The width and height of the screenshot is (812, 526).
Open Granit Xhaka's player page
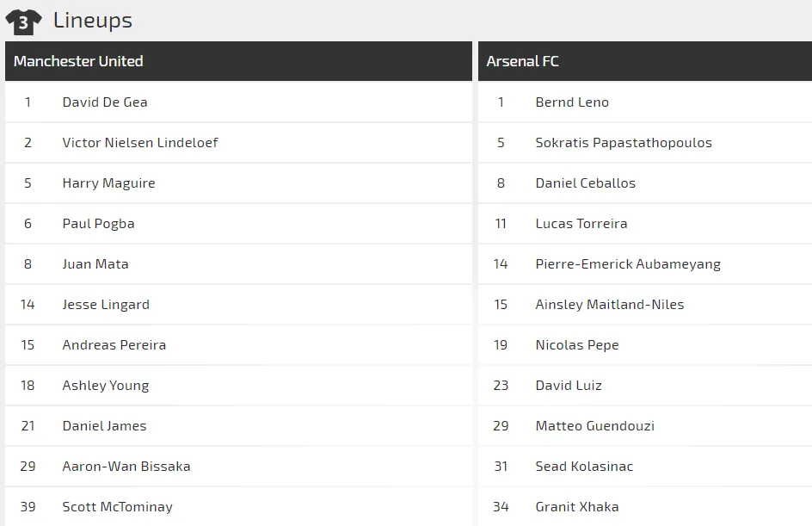[x=577, y=506]
